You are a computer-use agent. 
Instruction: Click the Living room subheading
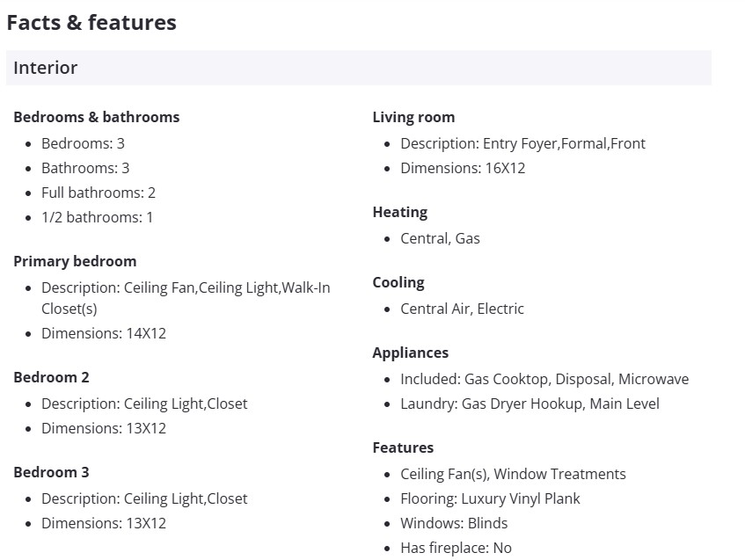pyautogui.click(x=413, y=117)
